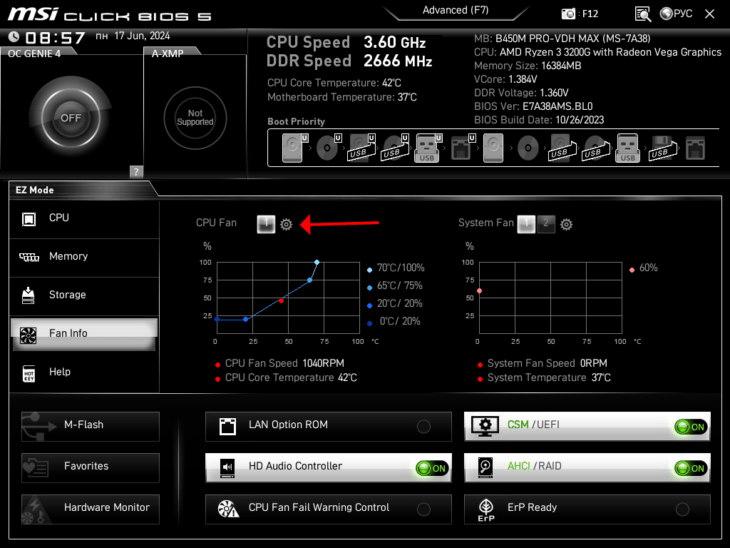Select the last network boot icon in Boot Priority

pos(695,149)
